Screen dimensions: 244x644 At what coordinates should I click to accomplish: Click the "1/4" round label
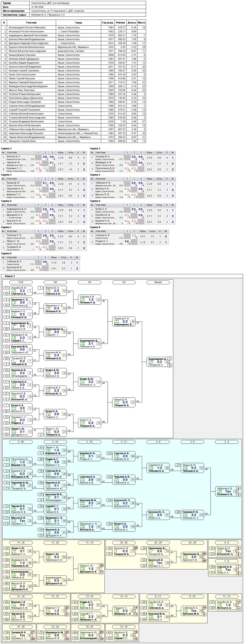pos(89,282)
